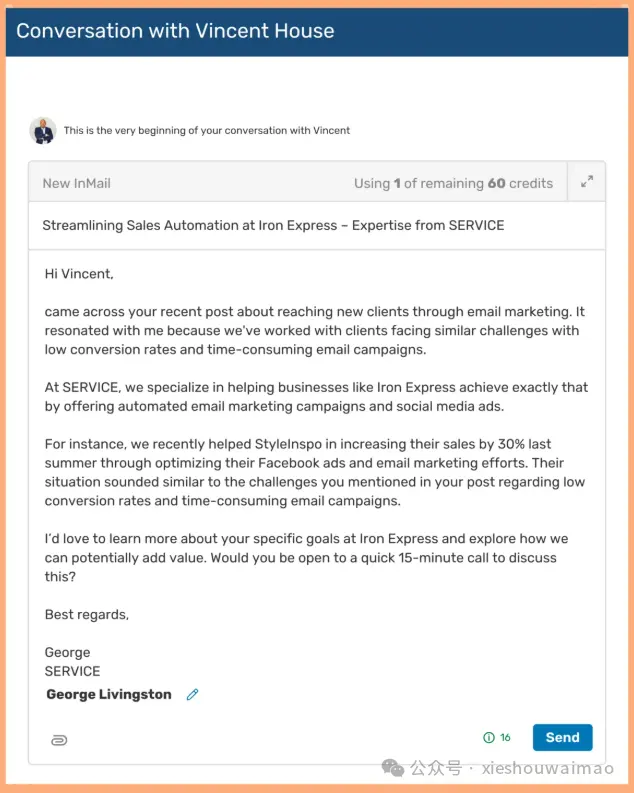
Task: Place cursor on the "Best regards," line
Action: pyautogui.click(x=87, y=614)
